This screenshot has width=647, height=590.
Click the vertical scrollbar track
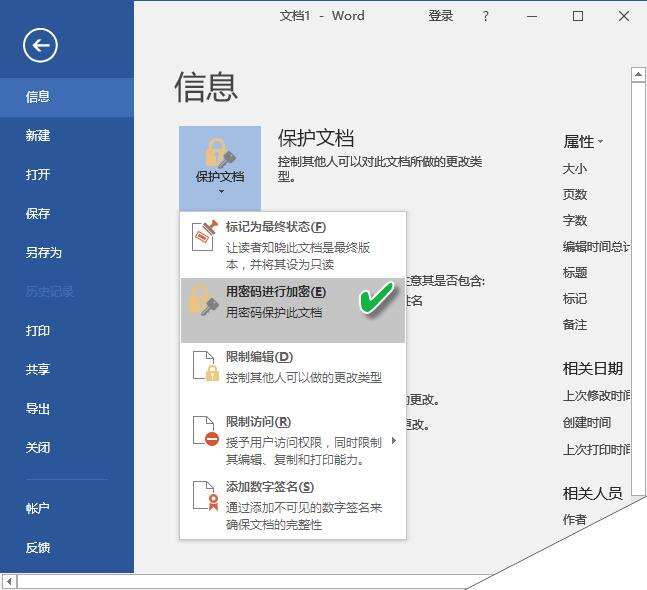tap(638, 289)
